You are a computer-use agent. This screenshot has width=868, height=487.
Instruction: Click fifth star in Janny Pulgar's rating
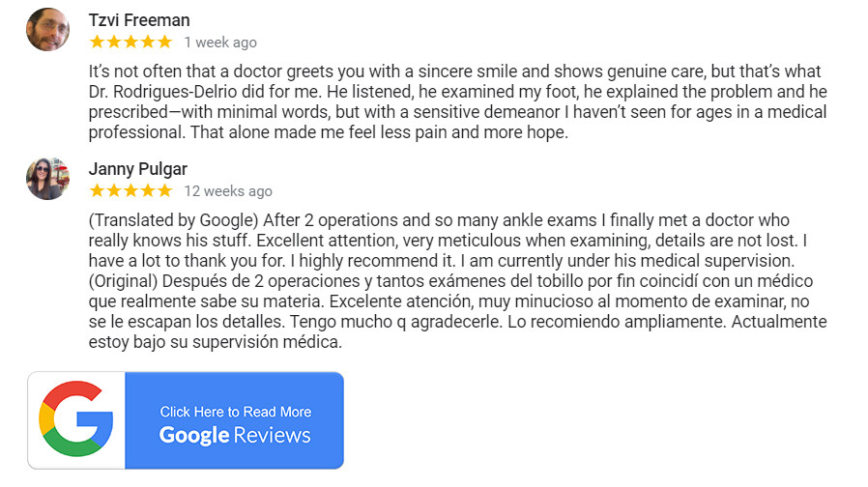click(164, 190)
